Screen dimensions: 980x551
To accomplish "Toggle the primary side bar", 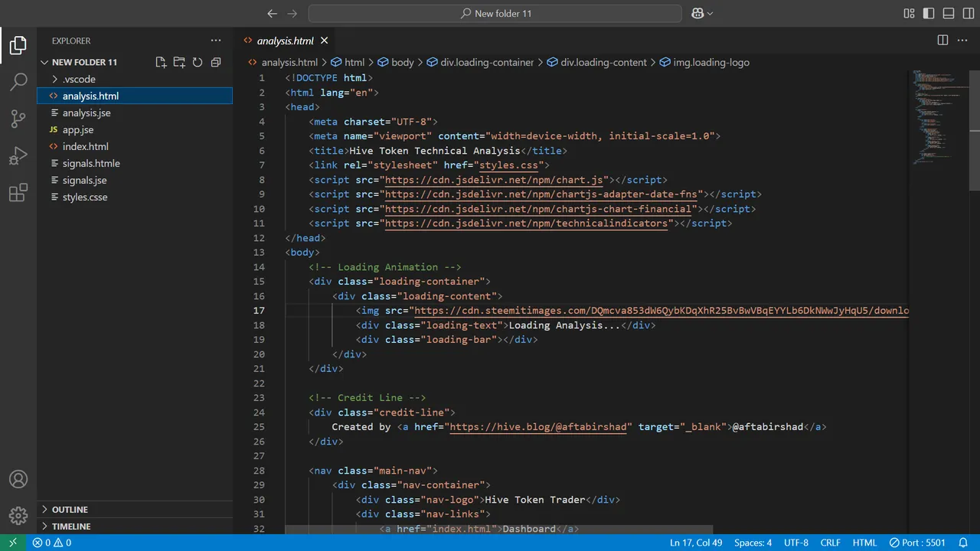I will pyautogui.click(x=929, y=13).
